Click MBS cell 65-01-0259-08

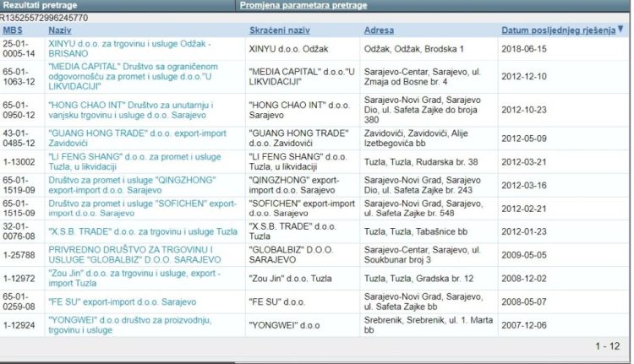tap(19, 302)
